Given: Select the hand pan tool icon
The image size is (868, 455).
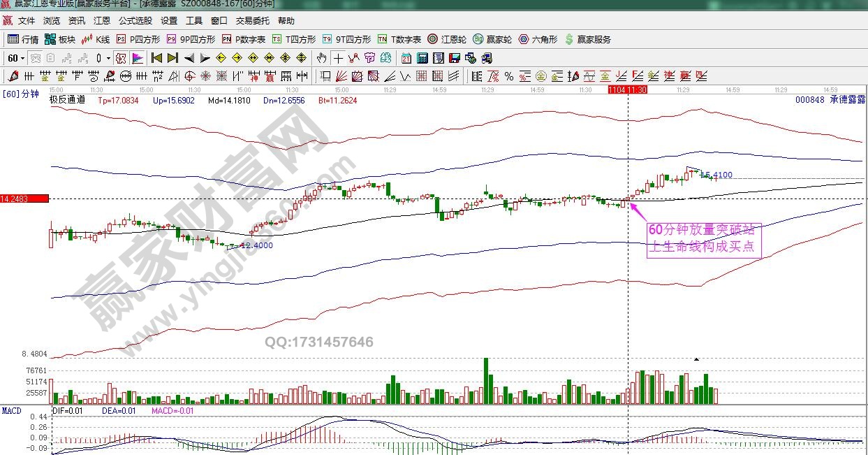Looking at the screenshot, I should [320, 59].
